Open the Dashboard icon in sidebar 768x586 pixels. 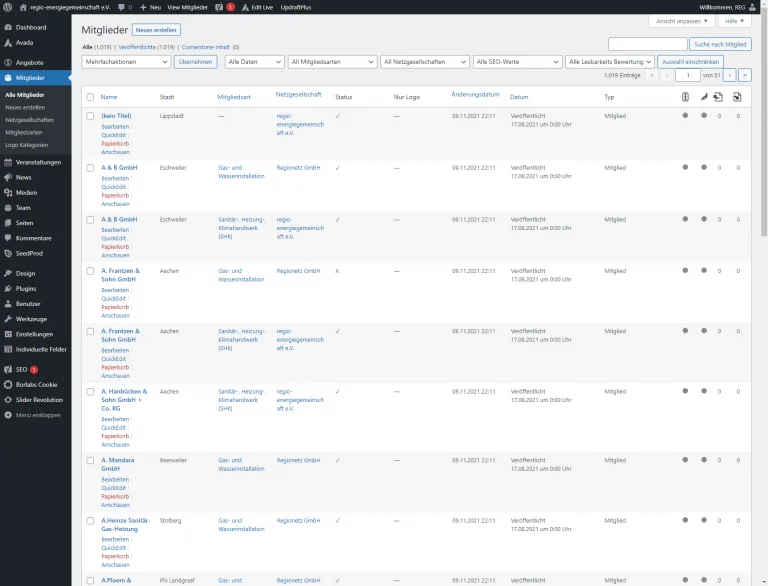pos(8,27)
